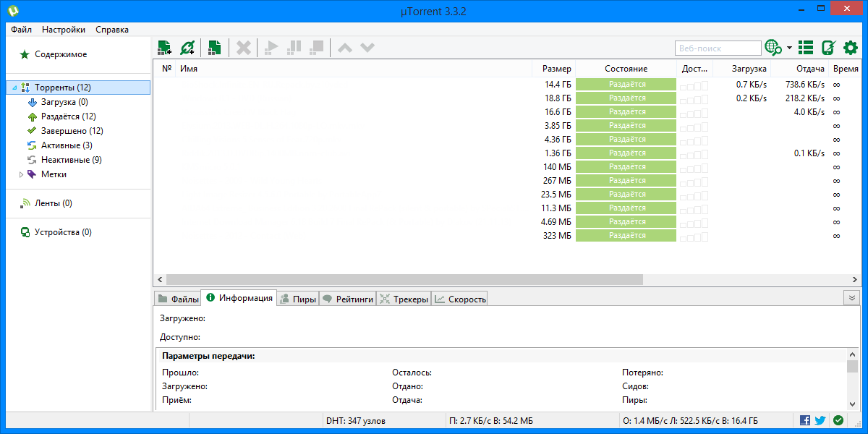Viewport: 868px width, 434px height.
Task: Open Preferences via the gear icon
Action: [x=851, y=48]
